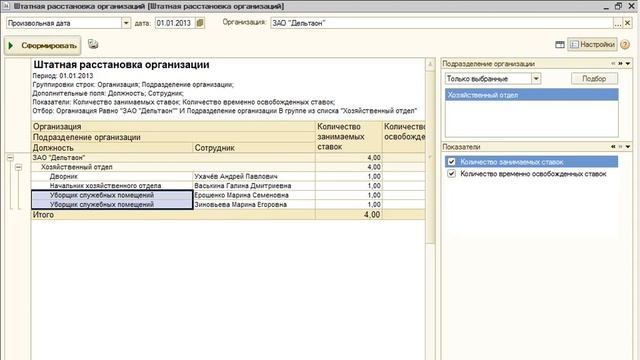Click the left double-arrow in the Показатели header
Screen dimensions: 640x360
[x=613, y=147]
